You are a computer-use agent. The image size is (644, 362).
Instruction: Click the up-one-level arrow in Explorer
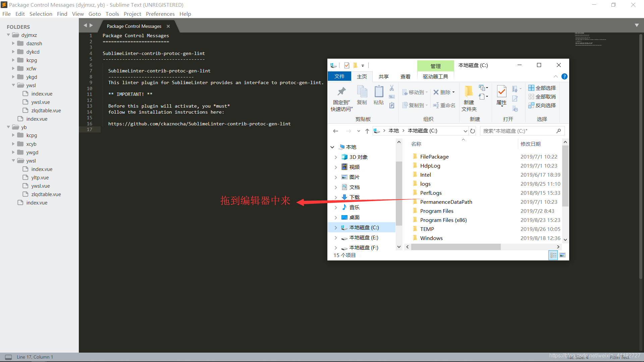(367, 131)
